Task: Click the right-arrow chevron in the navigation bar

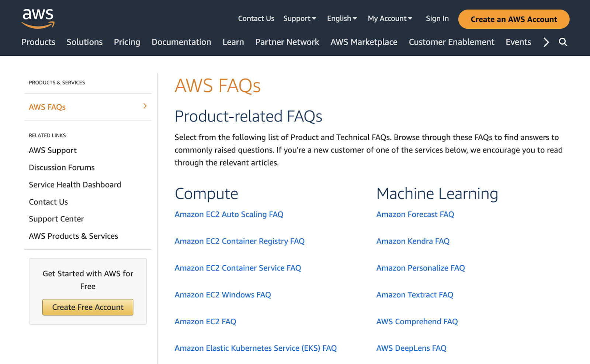Action: [545, 42]
